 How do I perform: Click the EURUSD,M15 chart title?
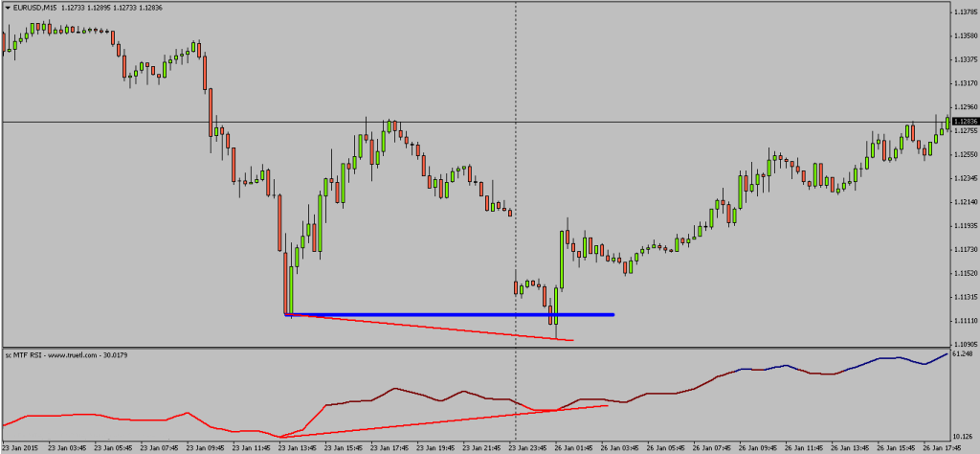tap(34, 7)
